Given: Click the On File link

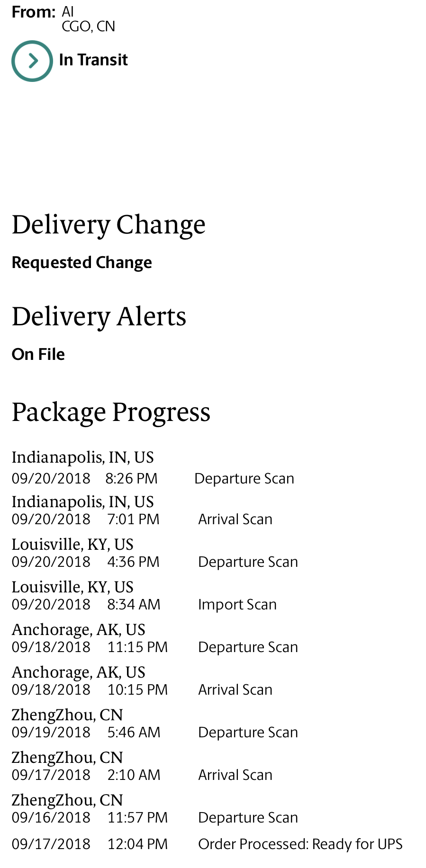Looking at the screenshot, I should (x=38, y=354).
